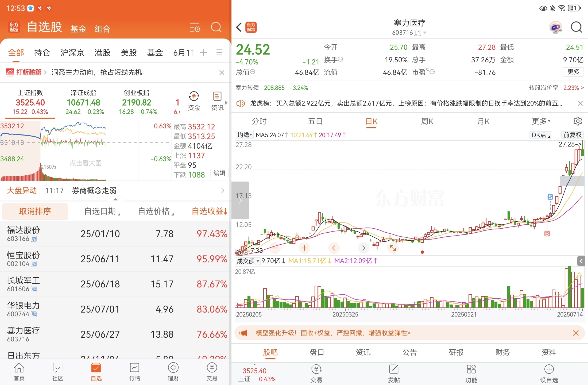Open DK点 selector
This screenshot has width=588, height=385.
point(541,135)
